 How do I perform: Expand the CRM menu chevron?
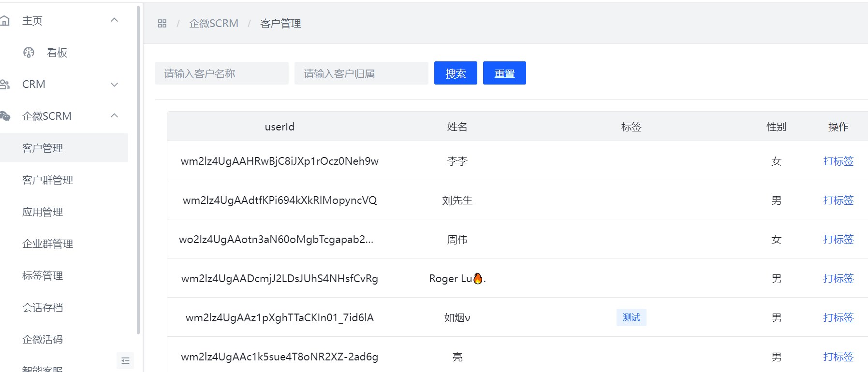(115, 85)
